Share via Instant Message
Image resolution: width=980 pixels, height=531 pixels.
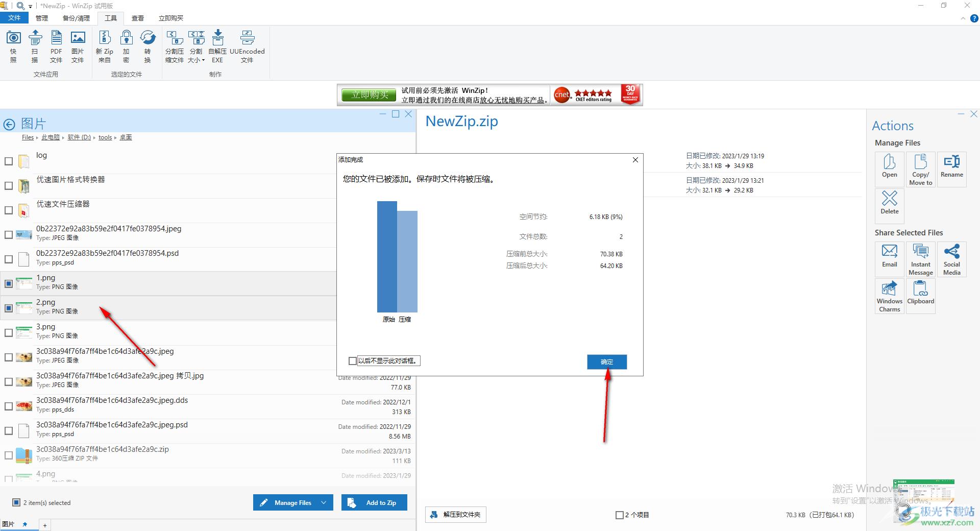[921, 260]
